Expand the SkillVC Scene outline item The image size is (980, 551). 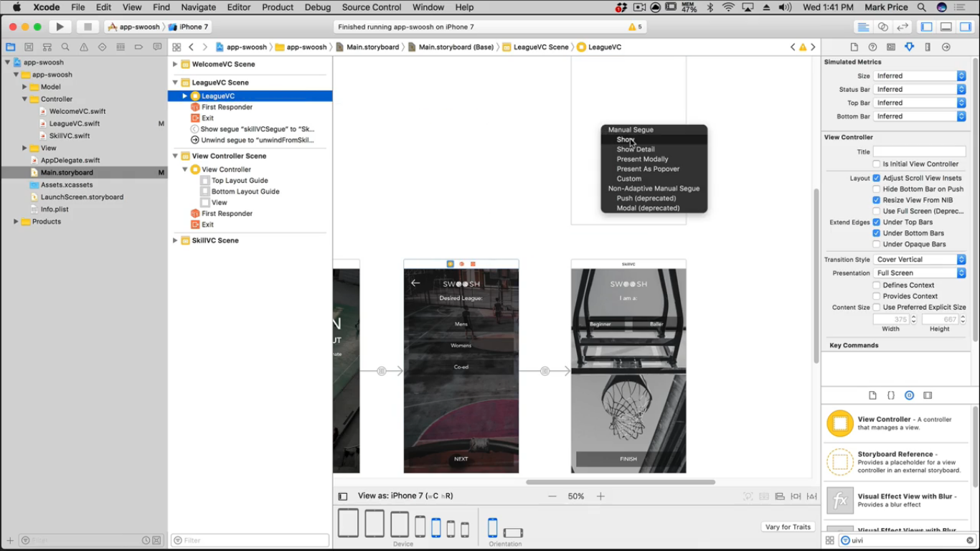[x=175, y=240]
